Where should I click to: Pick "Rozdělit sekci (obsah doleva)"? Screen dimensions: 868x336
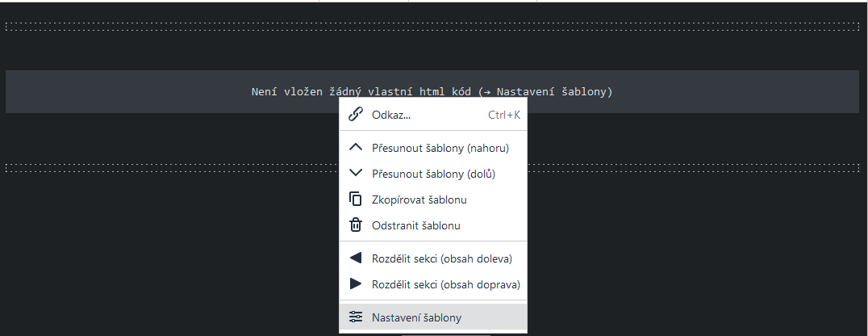[x=442, y=258]
